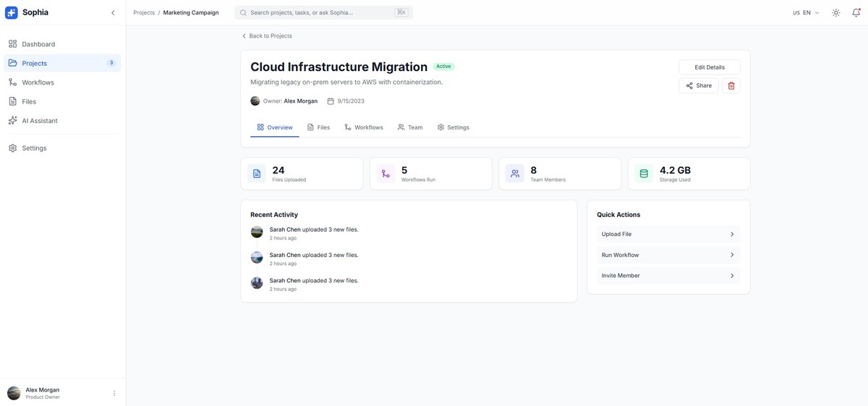868x406 pixels.
Task: Switch to the project Settings tab
Action: coord(454,127)
